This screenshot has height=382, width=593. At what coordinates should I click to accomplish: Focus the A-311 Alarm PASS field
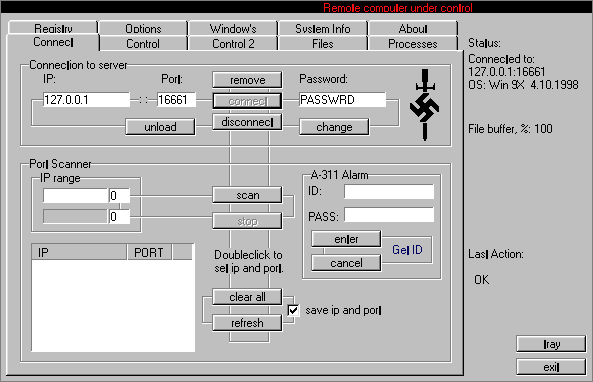[x=389, y=214]
